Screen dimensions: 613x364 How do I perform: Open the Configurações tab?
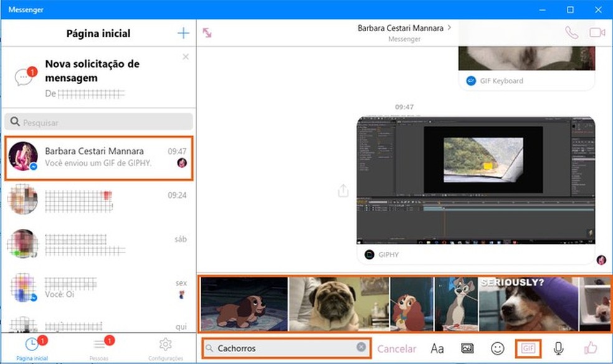pos(165,348)
